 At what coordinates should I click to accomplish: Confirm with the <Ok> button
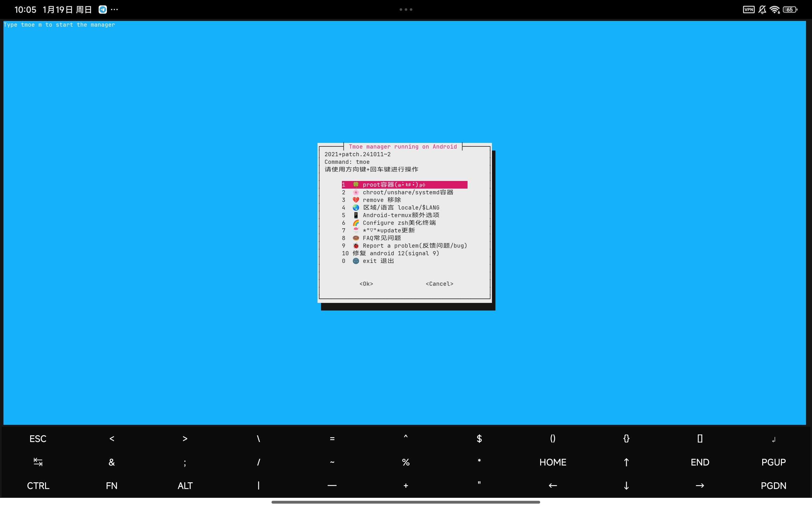point(366,284)
